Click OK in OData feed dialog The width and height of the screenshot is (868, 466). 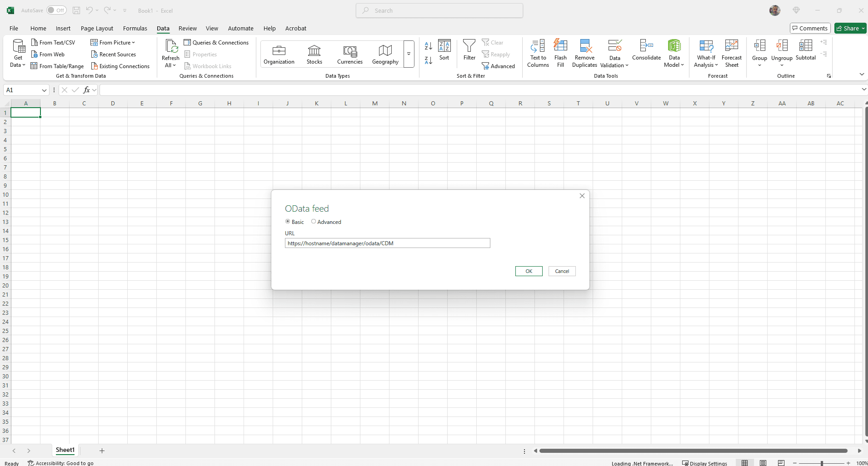point(529,271)
